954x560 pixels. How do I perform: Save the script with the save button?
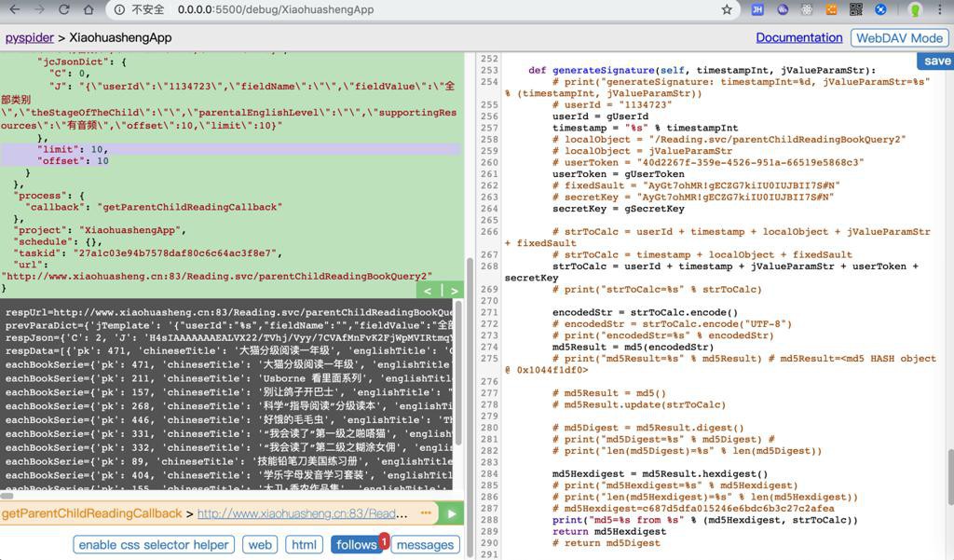point(936,61)
